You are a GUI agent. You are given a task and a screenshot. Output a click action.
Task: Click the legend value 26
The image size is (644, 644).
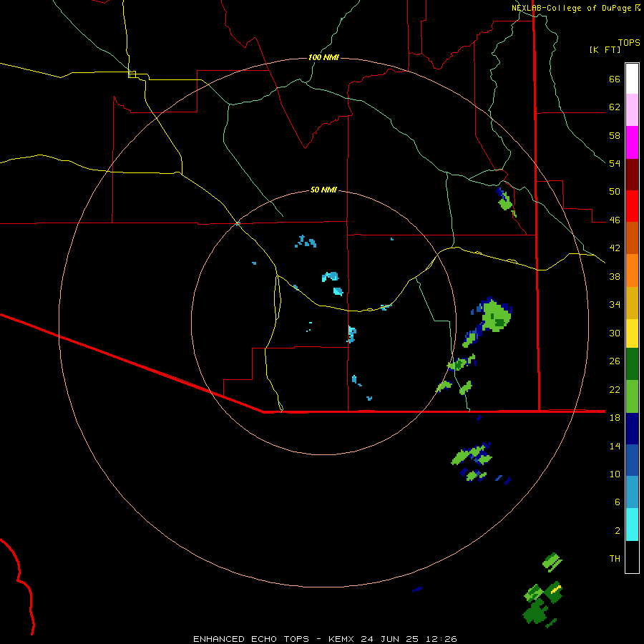tap(615, 361)
